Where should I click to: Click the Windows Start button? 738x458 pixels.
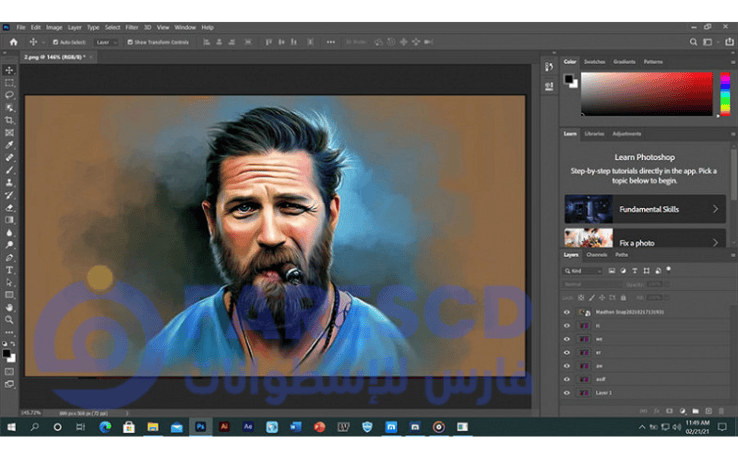(x=11, y=427)
